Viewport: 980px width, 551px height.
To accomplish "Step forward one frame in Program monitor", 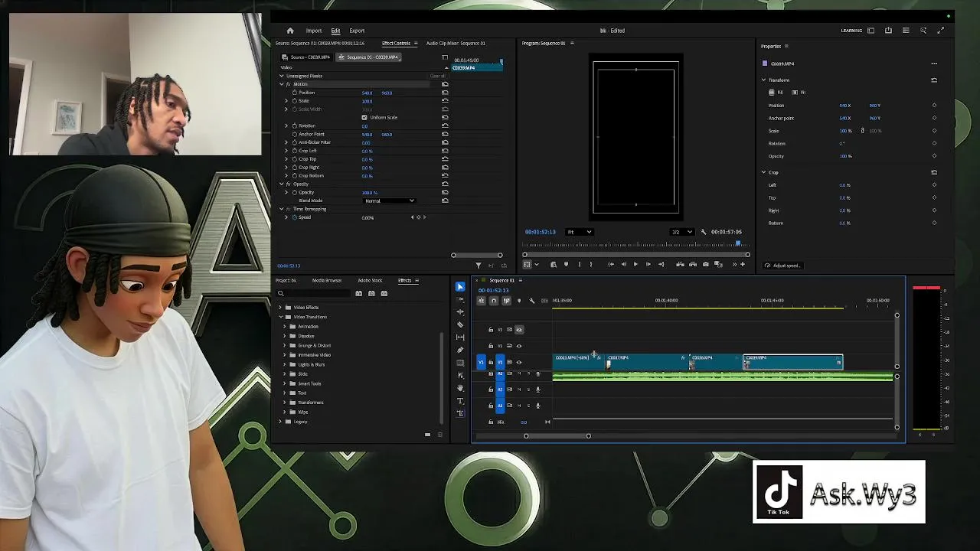I will coord(648,264).
